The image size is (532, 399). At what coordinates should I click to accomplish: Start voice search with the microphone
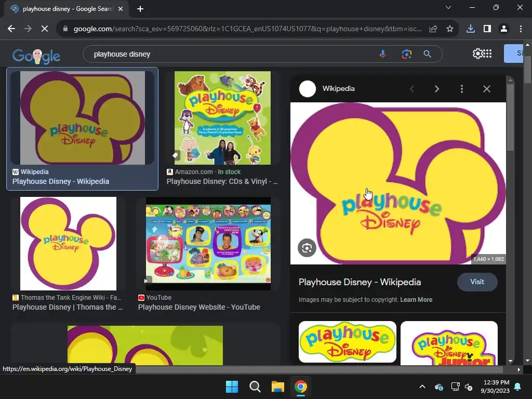[x=383, y=54]
